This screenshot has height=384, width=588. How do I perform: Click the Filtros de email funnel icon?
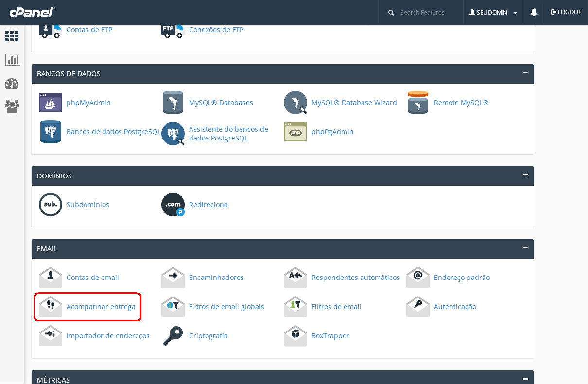[295, 307]
